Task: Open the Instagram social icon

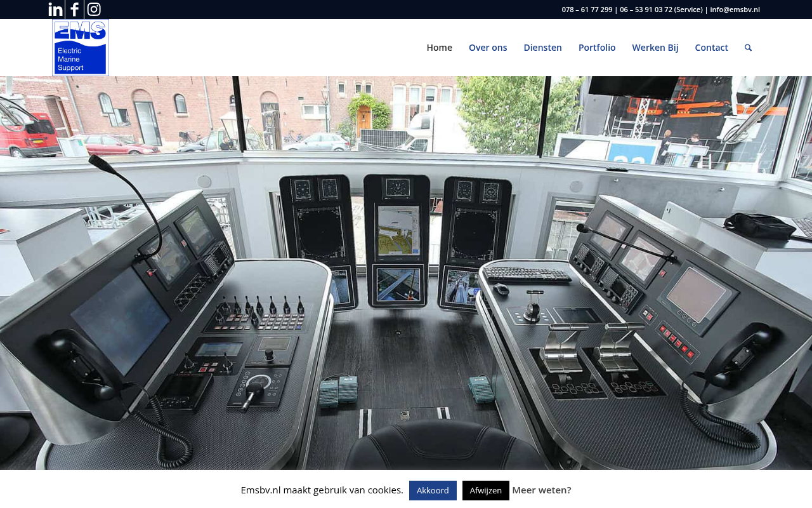Action: 94,10
